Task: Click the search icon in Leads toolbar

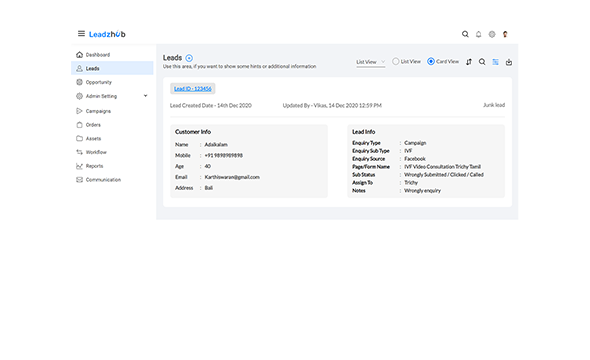Action: click(x=482, y=62)
